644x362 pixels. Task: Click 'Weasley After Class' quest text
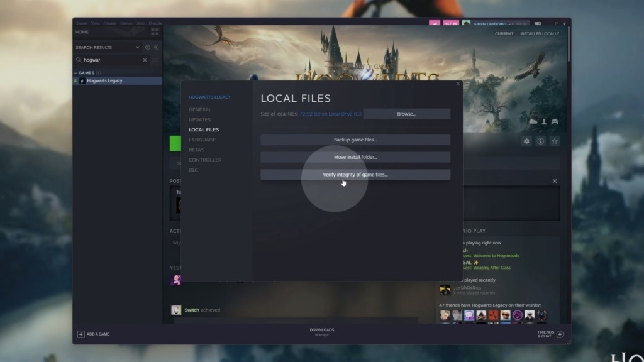click(x=492, y=268)
